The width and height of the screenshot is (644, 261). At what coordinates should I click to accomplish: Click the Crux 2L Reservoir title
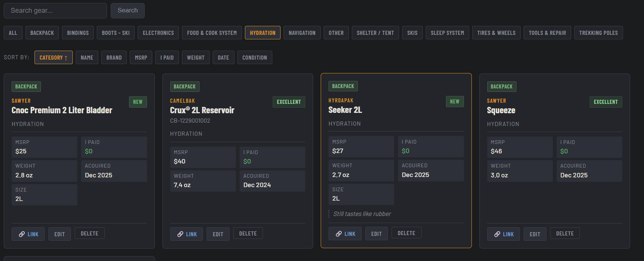tap(202, 110)
